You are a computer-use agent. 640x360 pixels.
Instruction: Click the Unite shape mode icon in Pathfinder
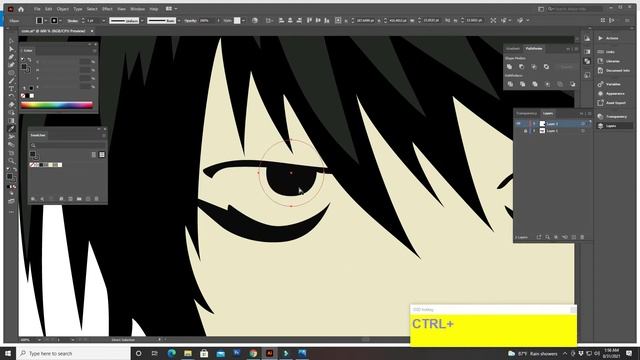pyautogui.click(x=509, y=67)
